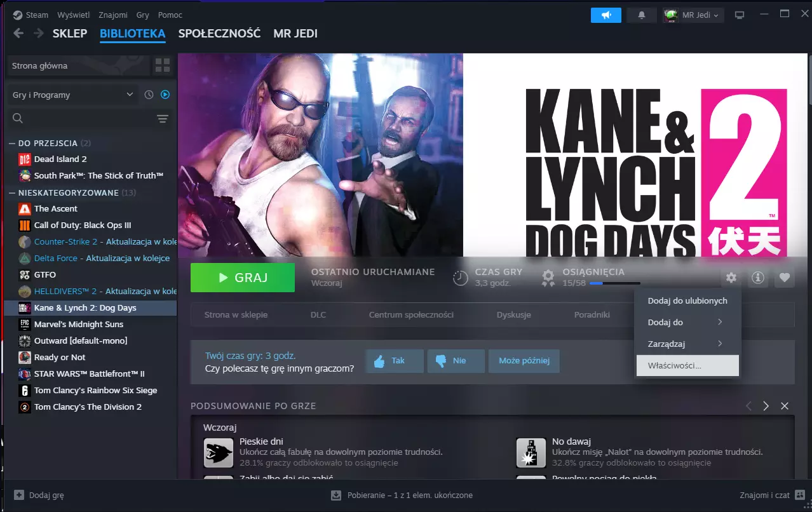The image size is (812, 512).
Task: Close the post-game summary section
Action: (x=785, y=406)
